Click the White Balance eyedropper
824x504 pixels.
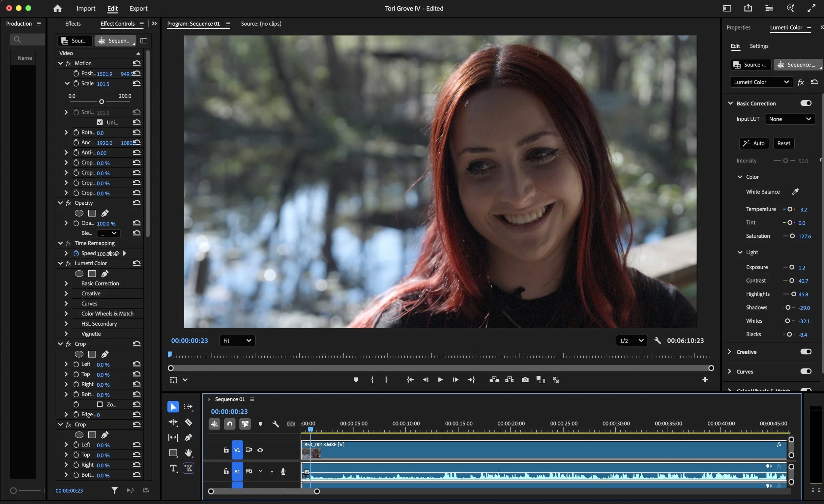795,192
